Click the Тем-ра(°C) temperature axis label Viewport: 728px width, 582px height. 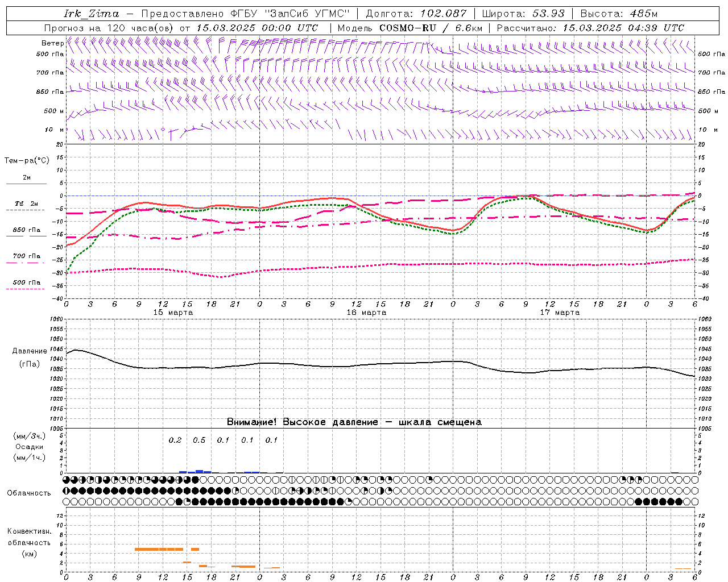click(x=27, y=161)
